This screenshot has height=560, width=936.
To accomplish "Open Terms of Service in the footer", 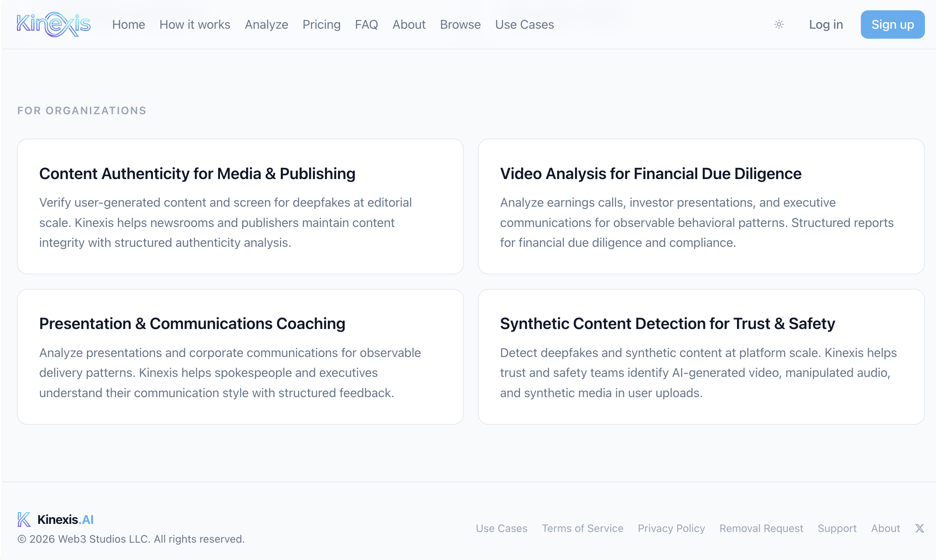I will (582, 528).
